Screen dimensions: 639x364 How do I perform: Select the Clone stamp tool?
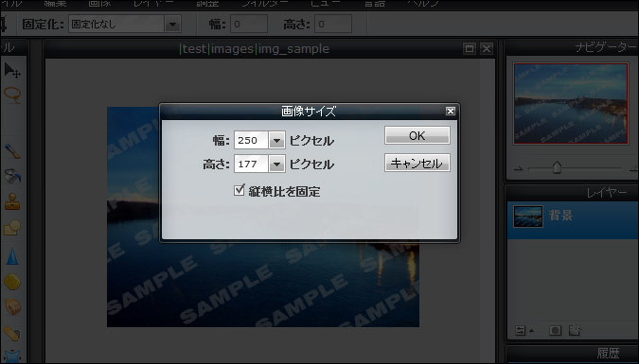point(12,201)
